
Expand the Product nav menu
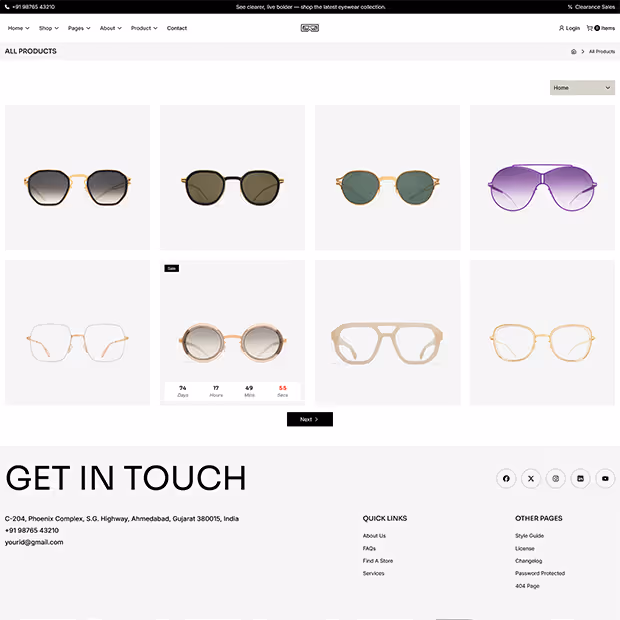click(x=144, y=28)
